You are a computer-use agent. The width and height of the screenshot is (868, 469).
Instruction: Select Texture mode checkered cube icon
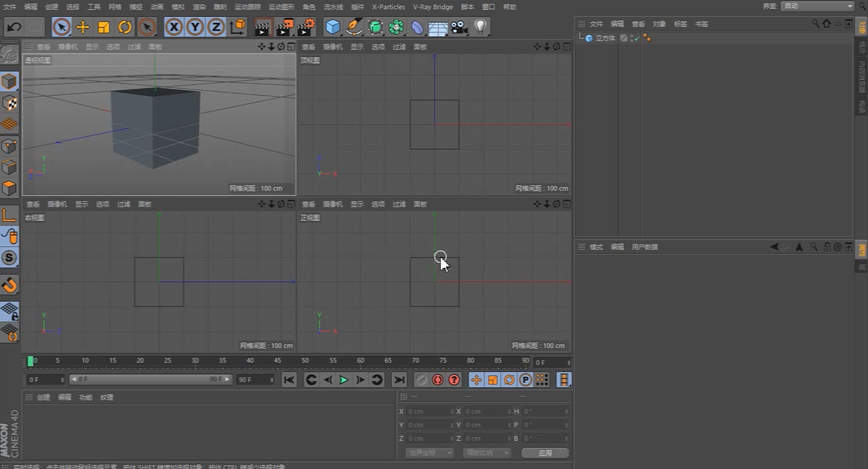click(9, 103)
